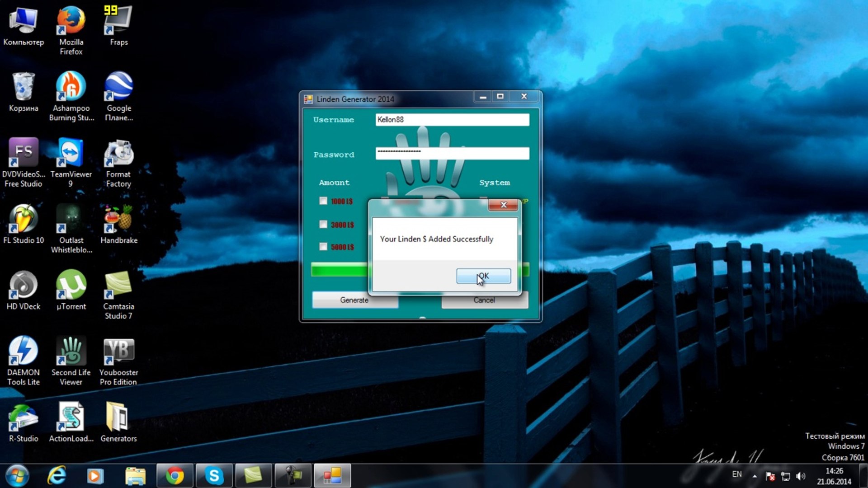868x488 pixels.
Task: Open the Camtasia Studio 7 shortcut
Action: pyautogui.click(x=118, y=295)
